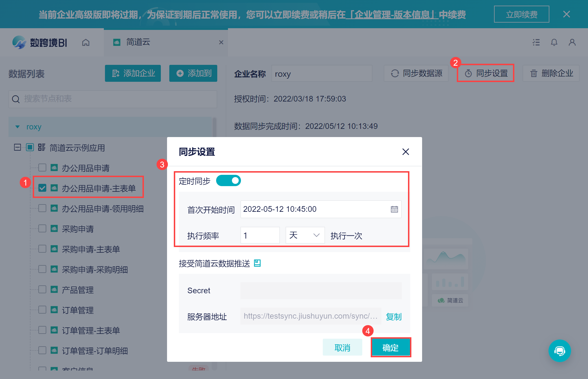The height and width of the screenshot is (379, 588).
Task: Collapse the 简道云示例应用 tree node
Action: (x=17, y=147)
